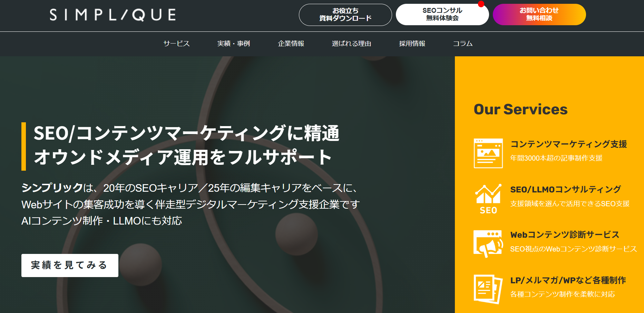This screenshot has width=644, height=313.
Task: Click SEOコンサル無料体験会 button
Action: pyautogui.click(x=442, y=15)
